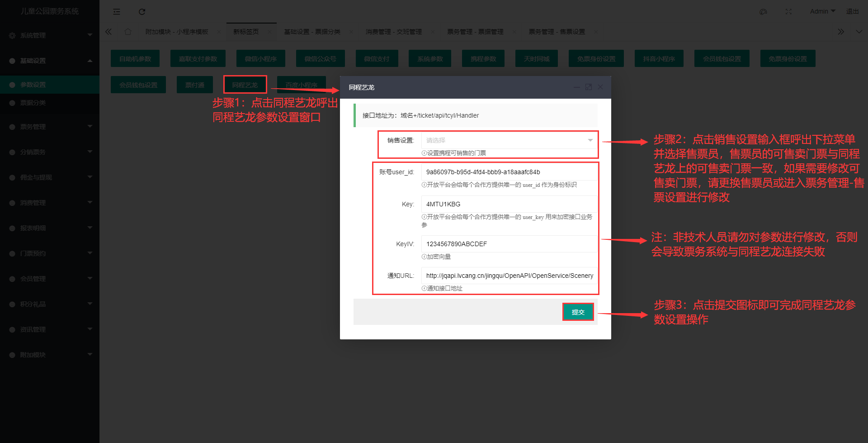Select 参数设置 in the sidebar
The image size is (868, 443).
(50, 85)
